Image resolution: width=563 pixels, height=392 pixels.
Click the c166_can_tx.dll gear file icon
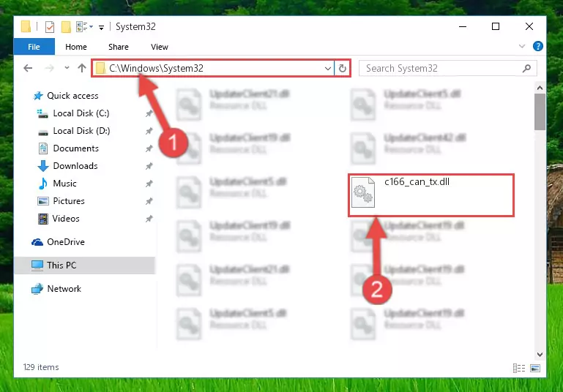coord(363,192)
